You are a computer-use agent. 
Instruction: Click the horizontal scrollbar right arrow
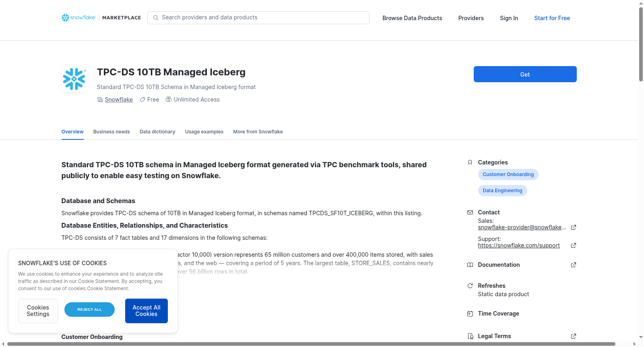pyautogui.click(x=635, y=344)
